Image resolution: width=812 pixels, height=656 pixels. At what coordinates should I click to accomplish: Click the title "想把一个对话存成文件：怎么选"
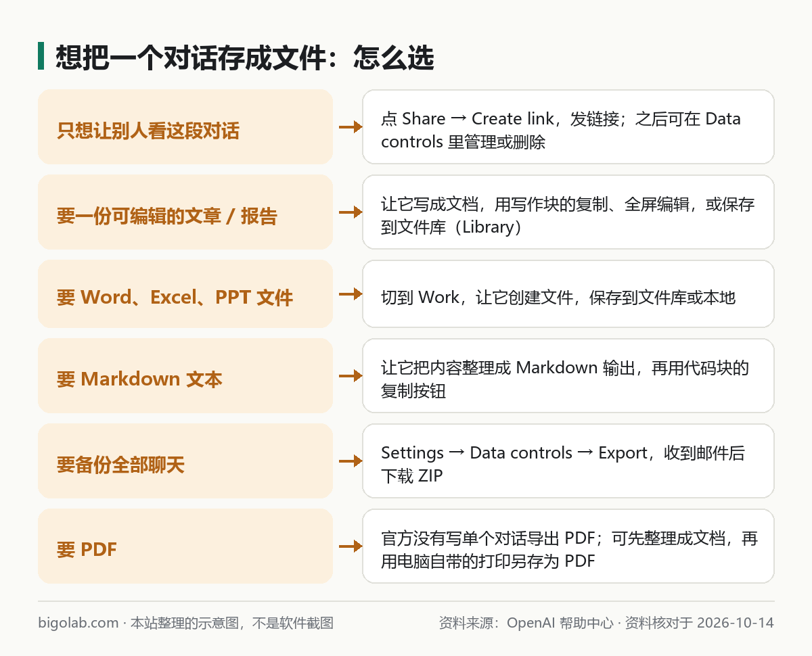tap(244, 58)
